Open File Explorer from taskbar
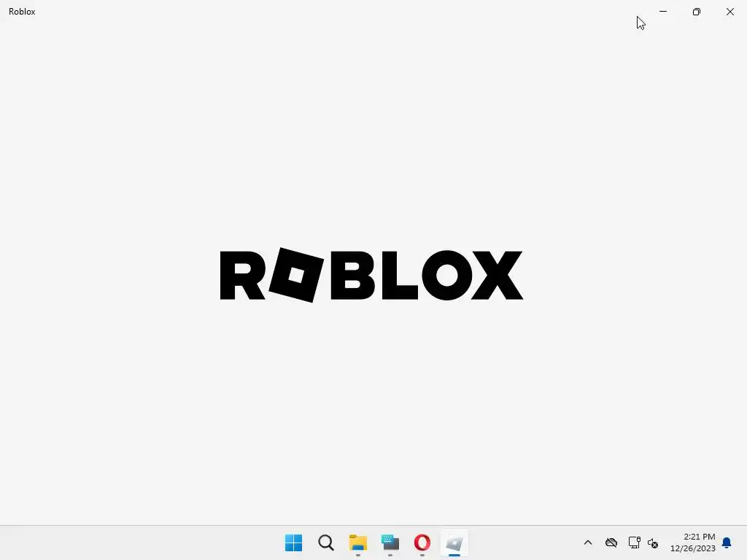The height and width of the screenshot is (560, 747). tap(357, 542)
